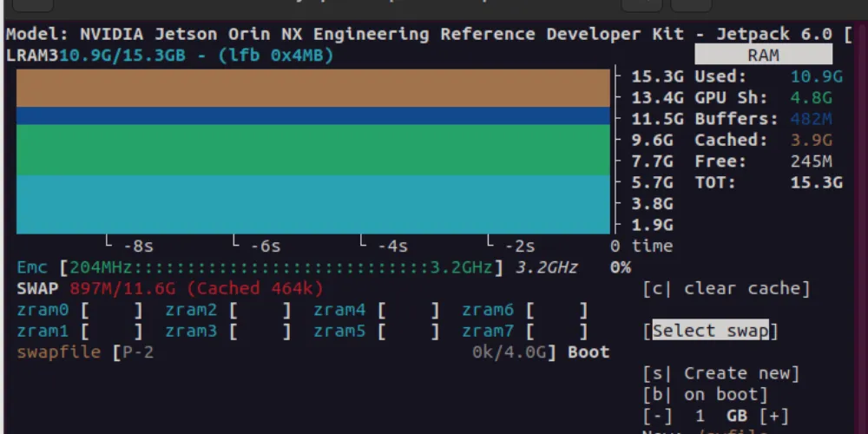Select the zram2 swap bar
Viewport: 868px width, 434px height.
[x=260, y=310]
